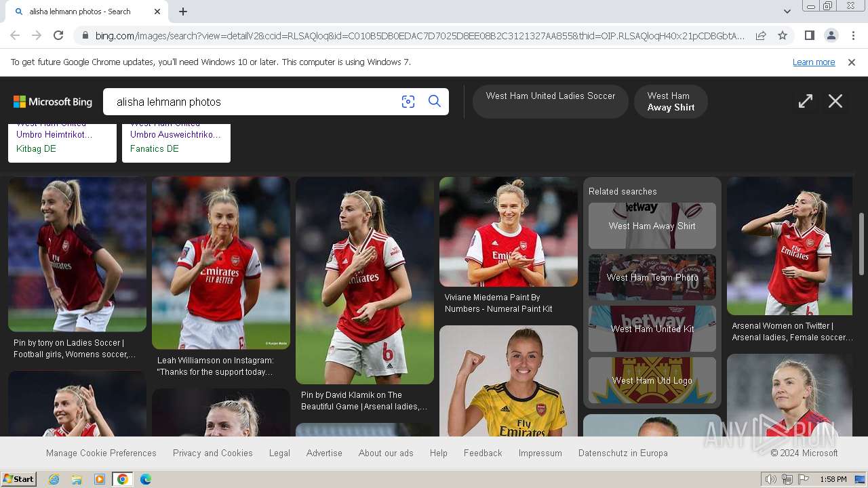Expand image view with the diagonal arrows icon
Image resolution: width=868 pixels, height=488 pixels.
point(805,102)
